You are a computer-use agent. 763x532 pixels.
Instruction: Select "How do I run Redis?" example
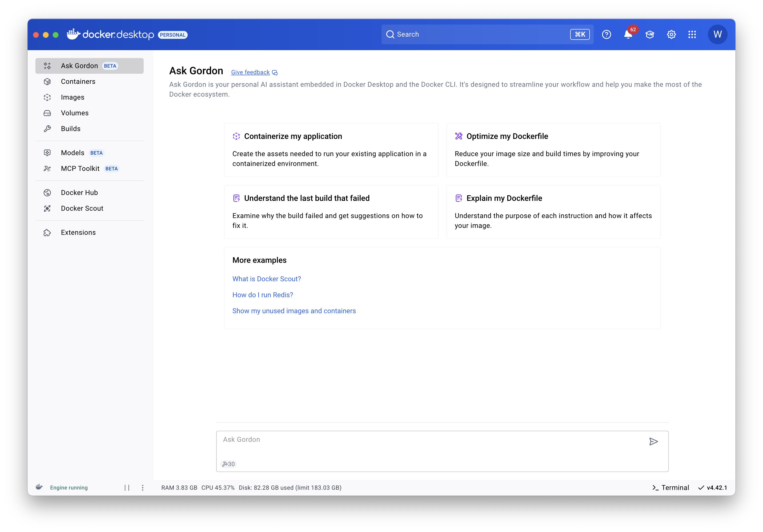[x=262, y=295]
